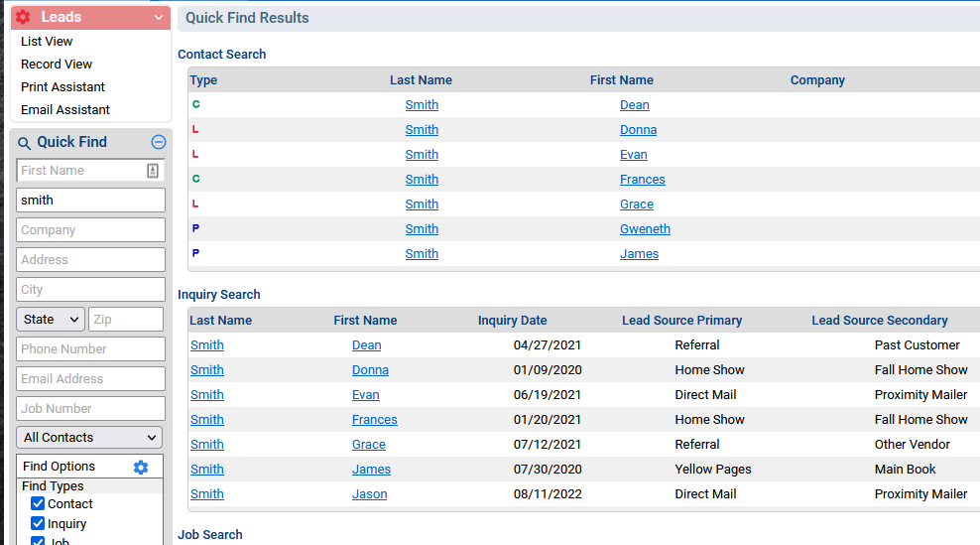This screenshot has height=545, width=980.
Task: Open Donna's inquiry from 01/09/2020
Action: 370,370
